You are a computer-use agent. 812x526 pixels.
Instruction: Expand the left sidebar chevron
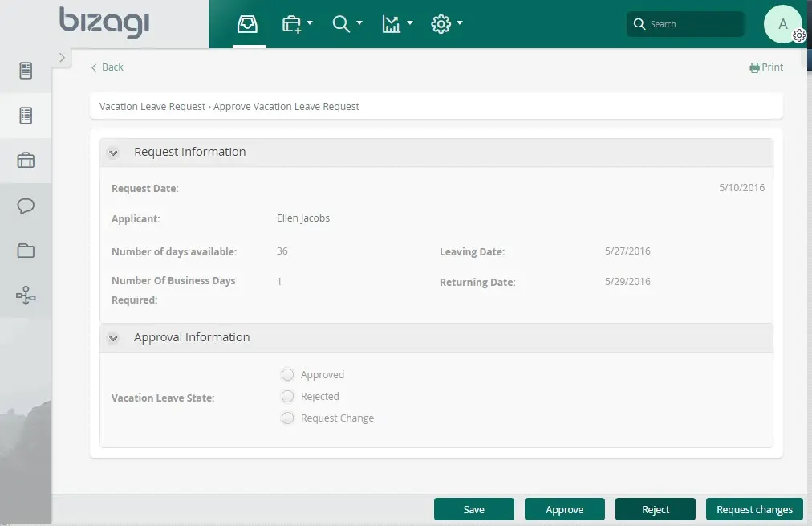click(62, 58)
